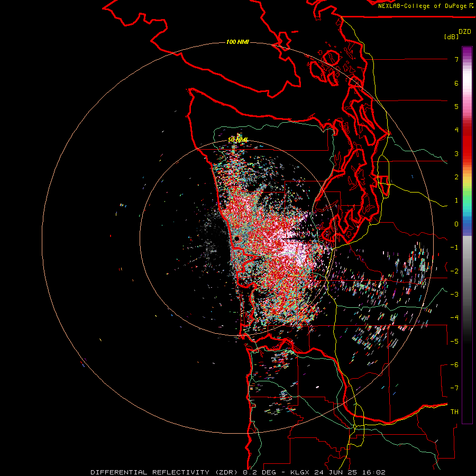Click the 50 NMI range ring label

(x=237, y=140)
